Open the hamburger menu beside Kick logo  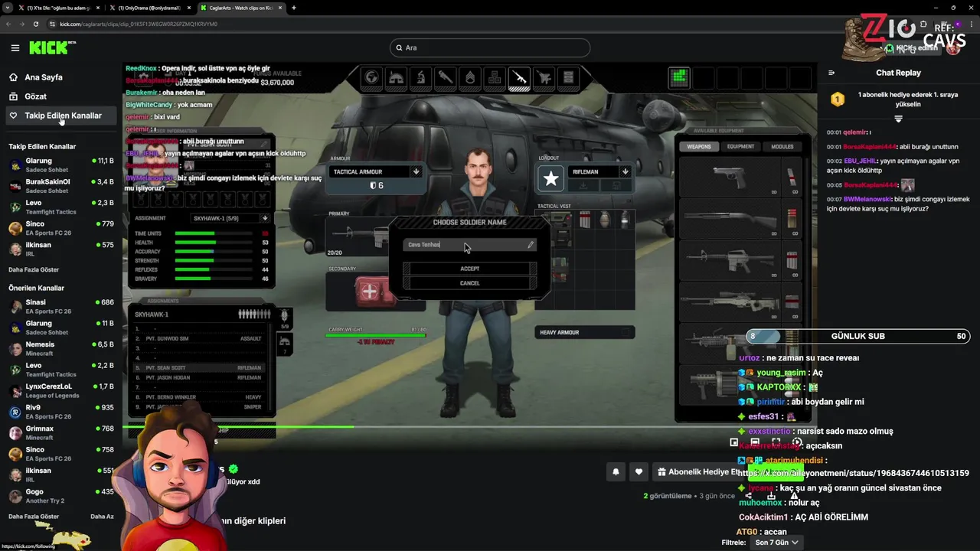point(15,47)
